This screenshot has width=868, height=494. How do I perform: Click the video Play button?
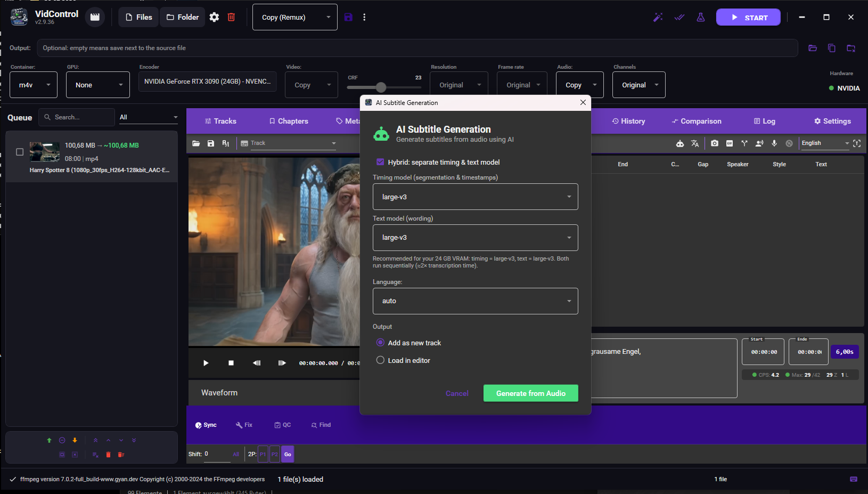click(x=206, y=363)
